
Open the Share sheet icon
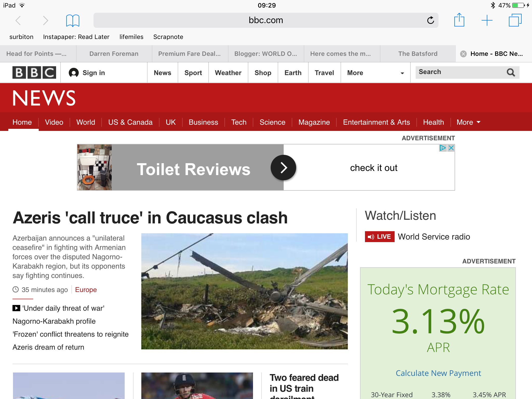(x=459, y=20)
